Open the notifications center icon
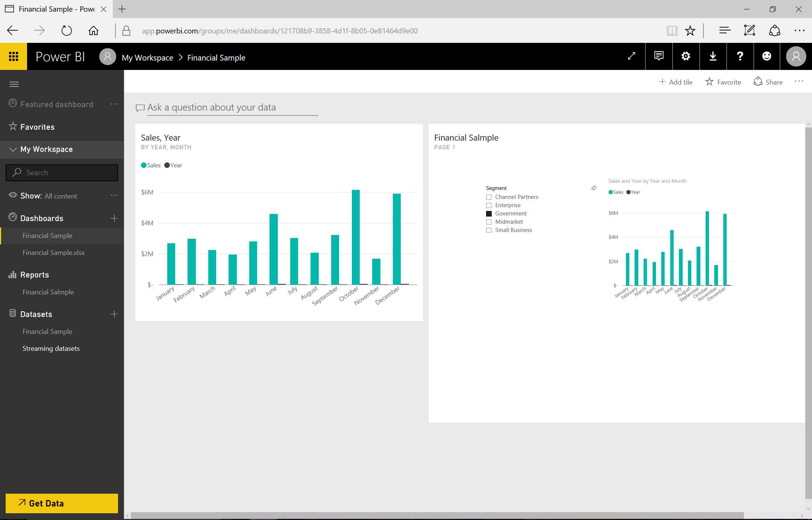The image size is (812, 520). coord(659,56)
